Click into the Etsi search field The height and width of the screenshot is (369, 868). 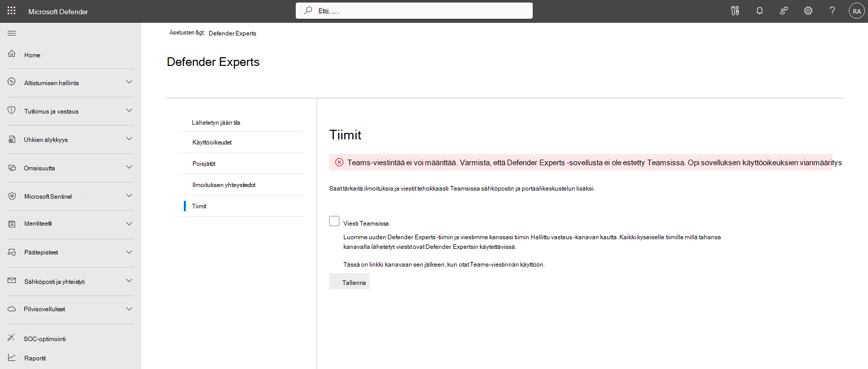414,11
